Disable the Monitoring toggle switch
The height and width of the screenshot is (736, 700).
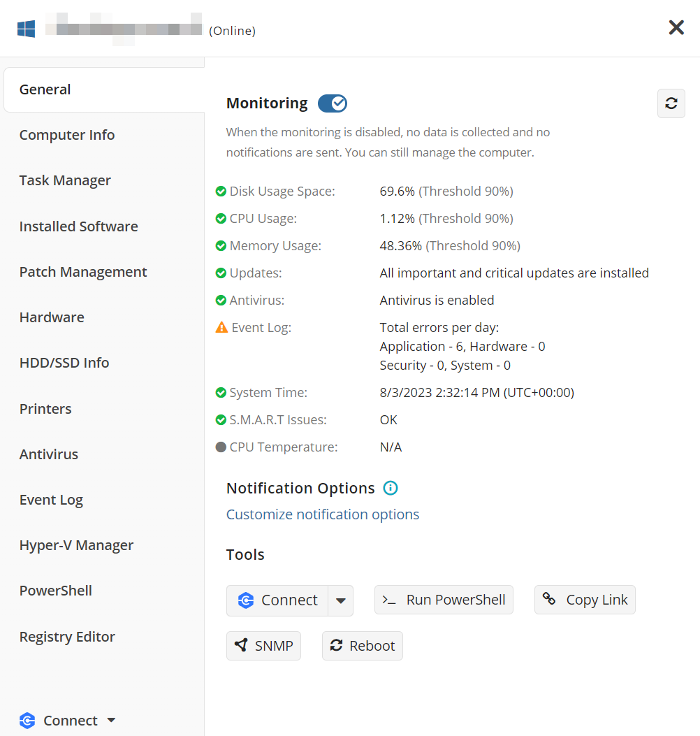(332, 103)
